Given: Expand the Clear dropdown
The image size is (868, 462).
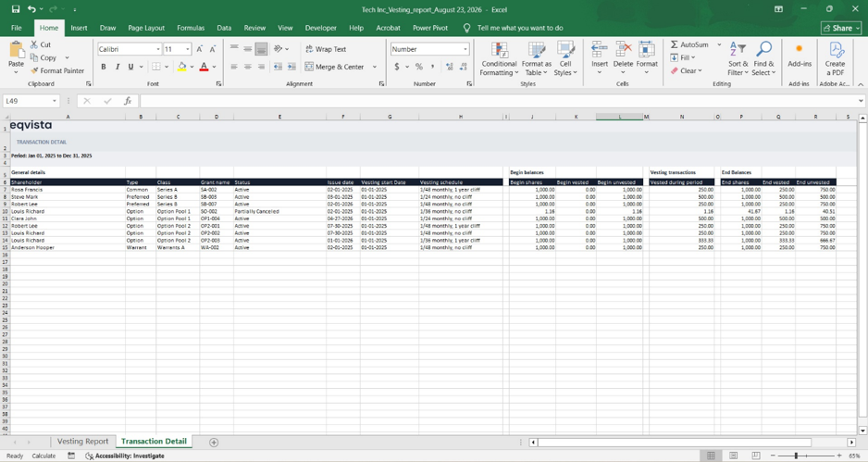Looking at the screenshot, I should pyautogui.click(x=700, y=71).
